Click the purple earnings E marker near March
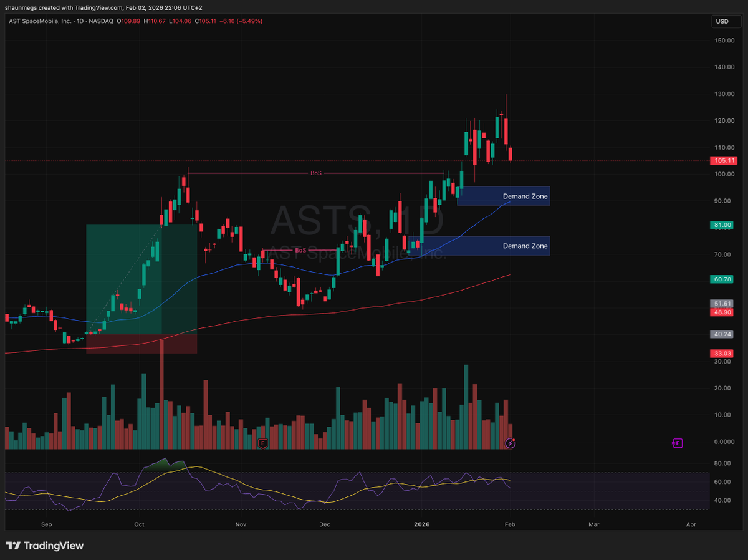Image resolution: width=748 pixels, height=560 pixels. pyautogui.click(x=678, y=443)
